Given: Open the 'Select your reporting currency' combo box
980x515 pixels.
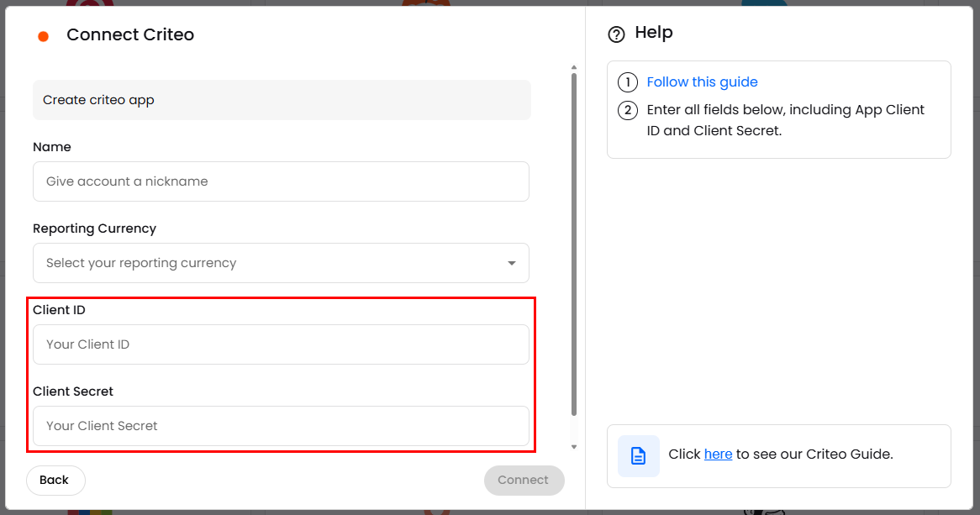Looking at the screenshot, I should pos(269,264).
